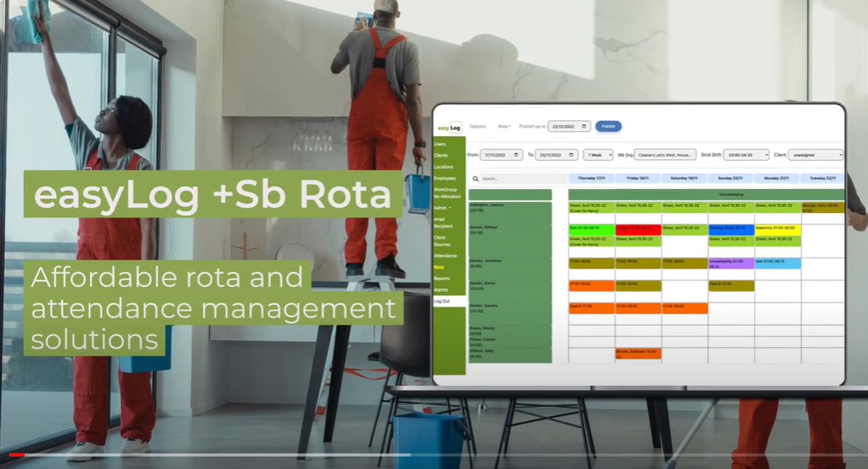Image resolution: width=868 pixels, height=469 pixels.
Task: Open the 1 Week range dropdown
Action: click(x=598, y=155)
